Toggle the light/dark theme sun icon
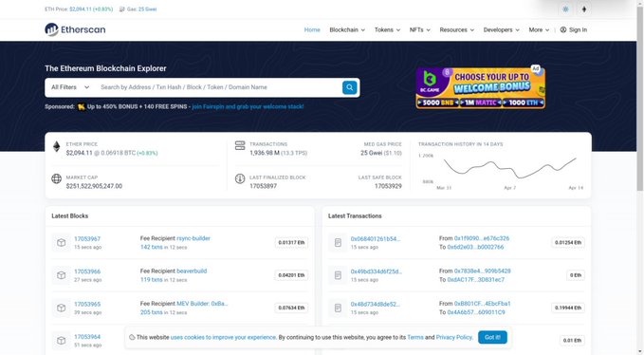This screenshot has width=644, height=355. tap(565, 9)
